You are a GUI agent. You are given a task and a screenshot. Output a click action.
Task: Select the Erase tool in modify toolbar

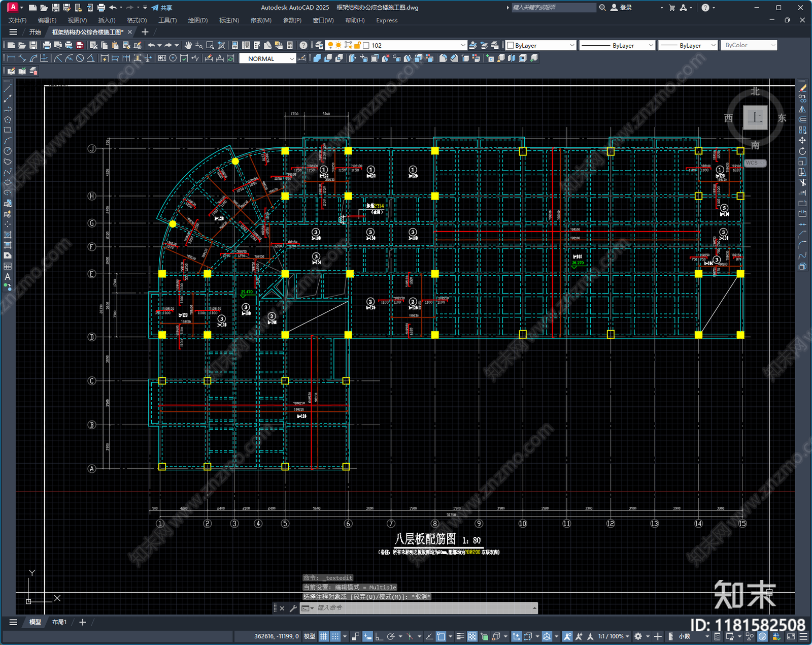click(803, 88)
